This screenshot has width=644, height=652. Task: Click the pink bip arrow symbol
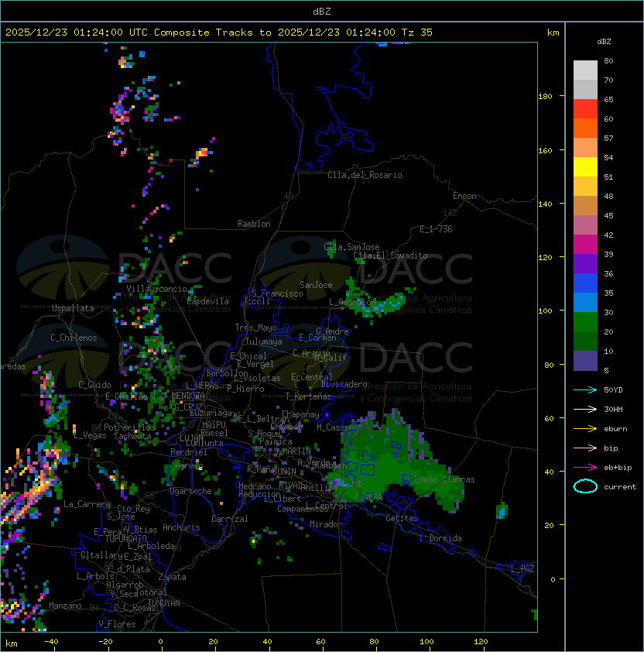click(x=585, y=448)
